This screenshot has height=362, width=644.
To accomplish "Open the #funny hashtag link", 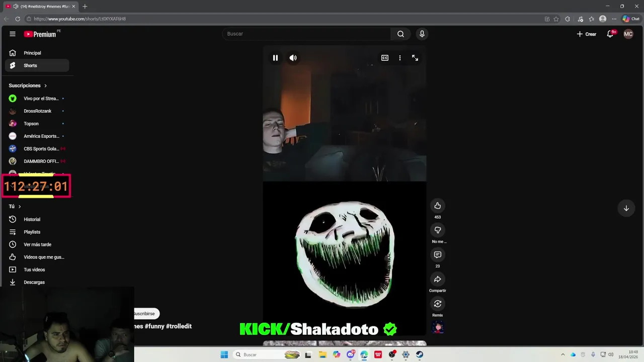I will coord(154,326).
